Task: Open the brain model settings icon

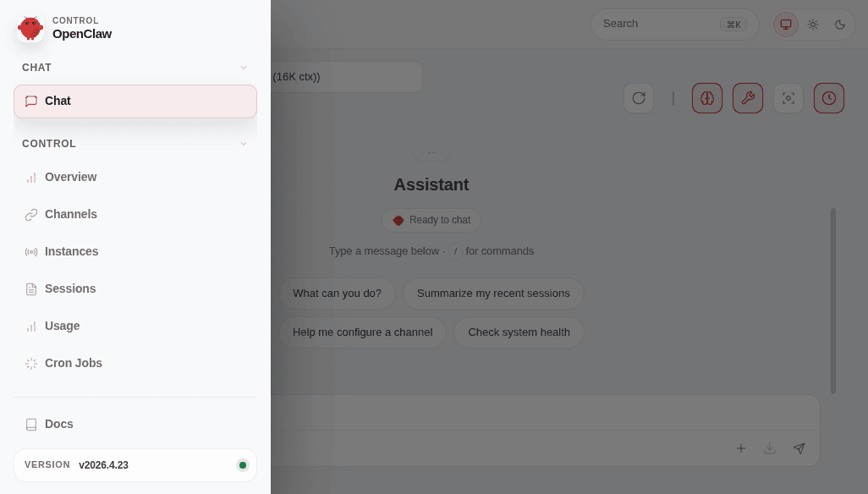Action: click(x=707, y=98)
